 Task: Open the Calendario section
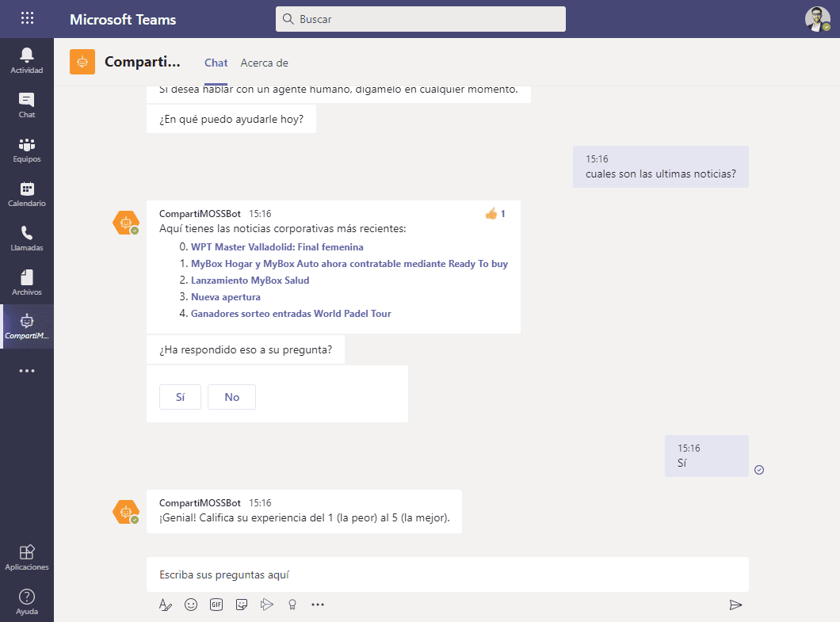pyautogui.click(x=27, y=194)
